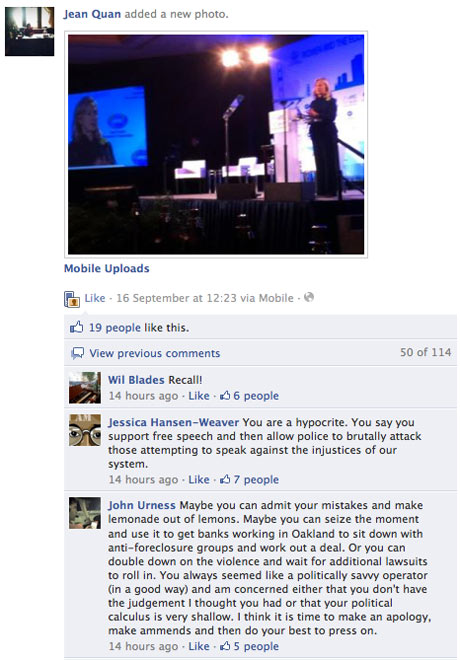
Task: Visit Jean Quan's profile name link
Action: pos(92,14)
